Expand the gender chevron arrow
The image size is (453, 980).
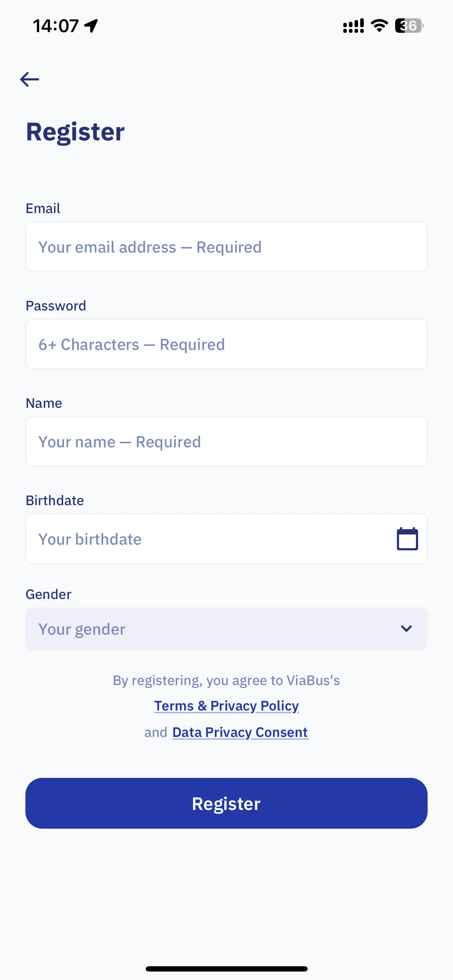(406, 629)
